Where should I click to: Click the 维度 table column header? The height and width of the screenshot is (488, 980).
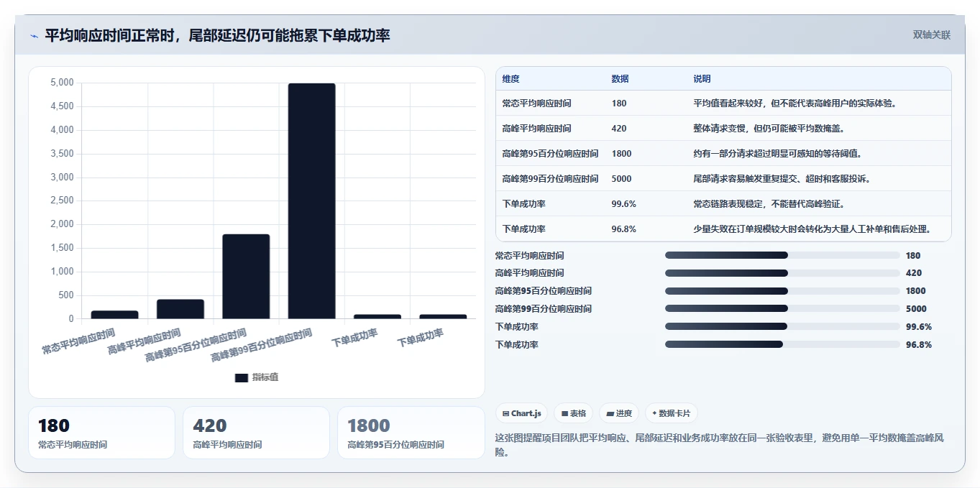[510, 79]
